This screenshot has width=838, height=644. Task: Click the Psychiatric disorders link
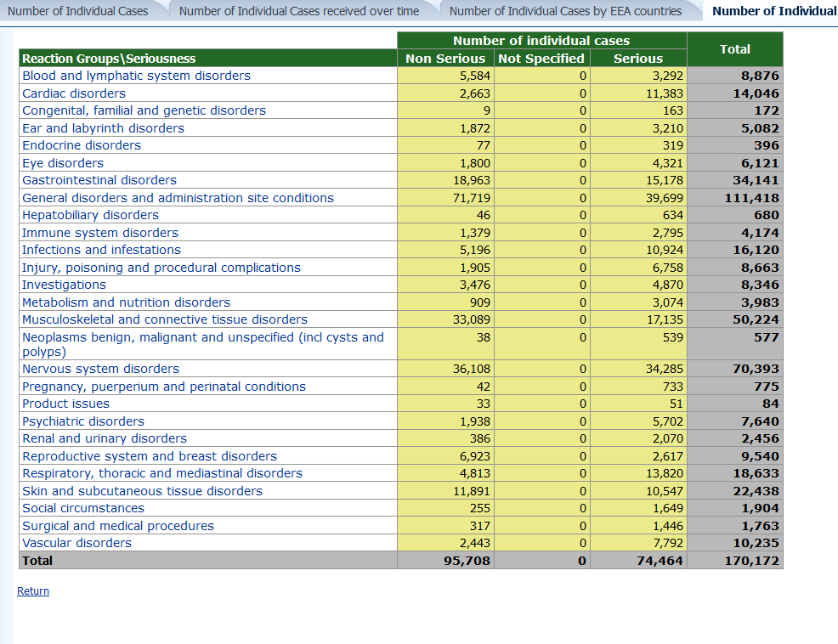click(x=83, y=421)
